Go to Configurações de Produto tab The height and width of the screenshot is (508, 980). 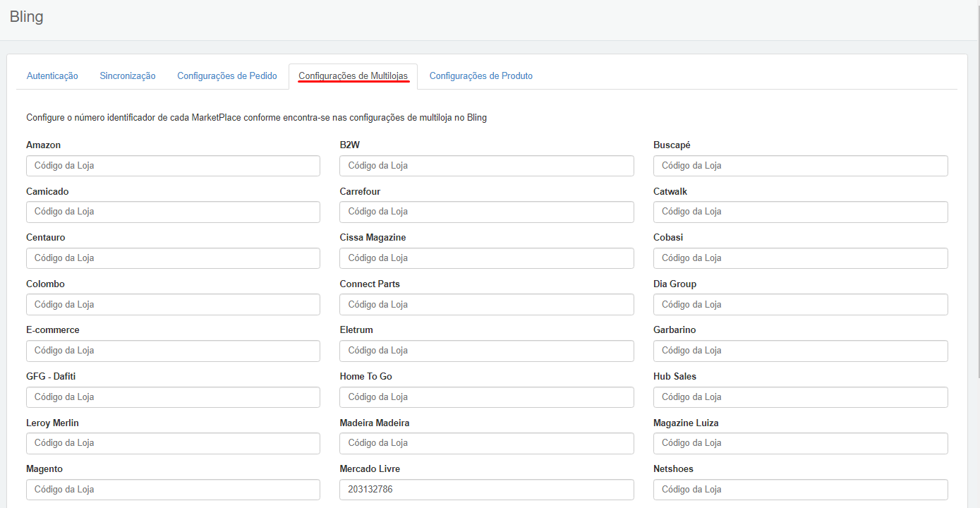(x=481, y=75)
